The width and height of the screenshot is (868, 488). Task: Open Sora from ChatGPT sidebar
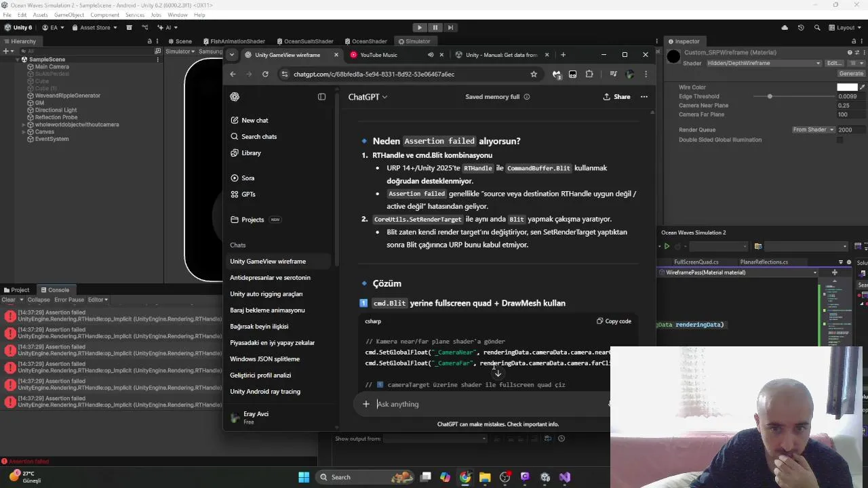[242, 178]
